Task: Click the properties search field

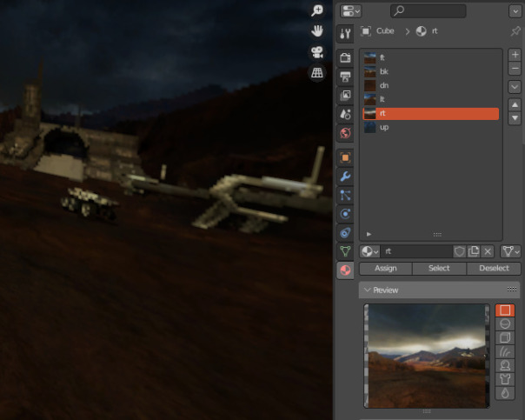Action: click(x=429, y=11)
